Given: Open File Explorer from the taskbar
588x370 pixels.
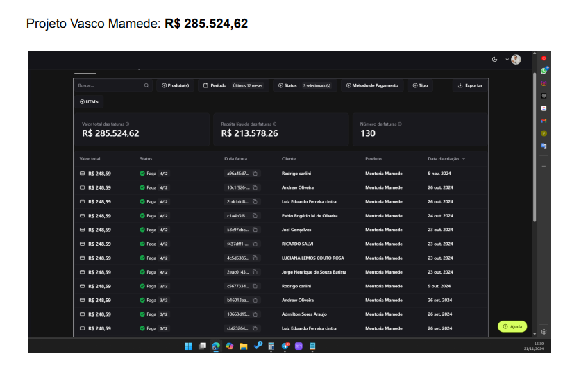Looking at the screenshot, I should (x=244, y=346).
